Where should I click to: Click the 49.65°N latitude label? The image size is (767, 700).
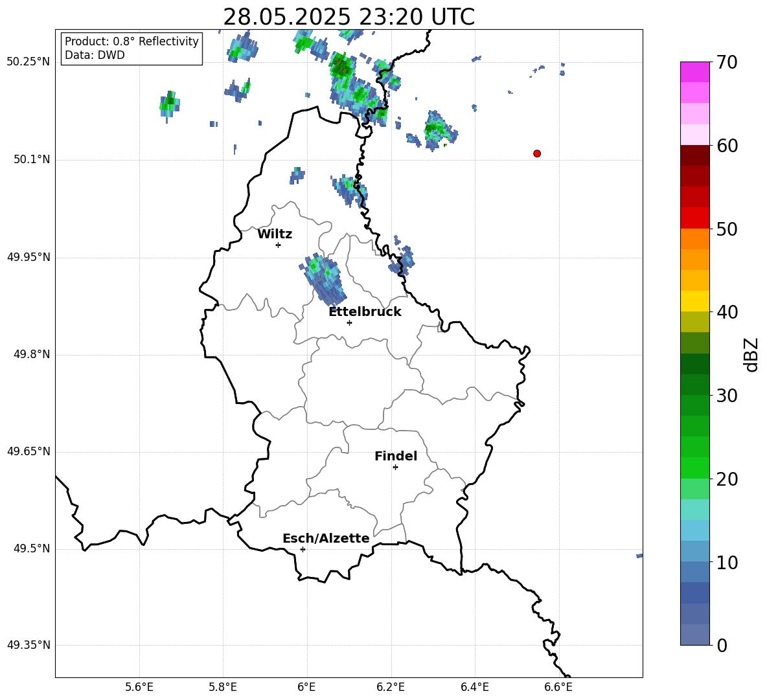(x=29, y=451)
